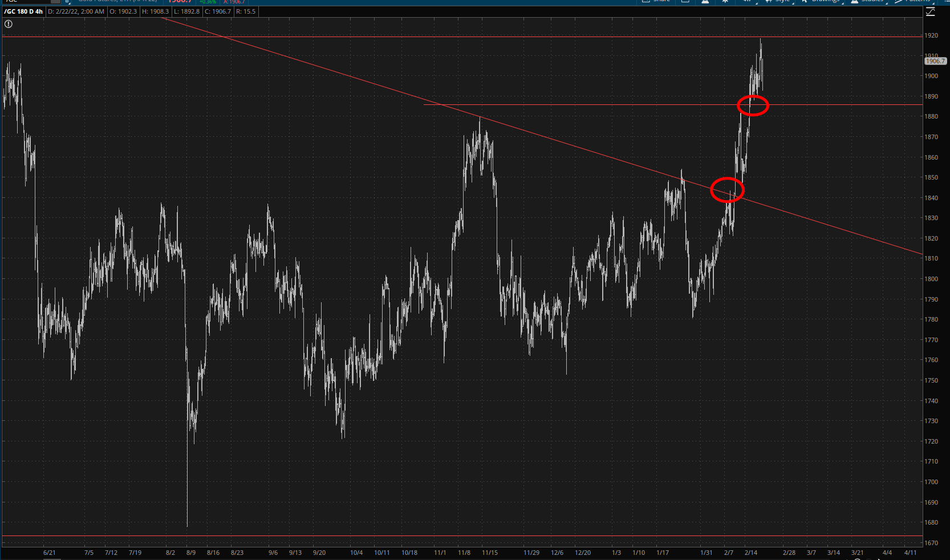
Task: Click the gear settings icon in toolbar
Action: pyautogui.click(x=725, y=2)
